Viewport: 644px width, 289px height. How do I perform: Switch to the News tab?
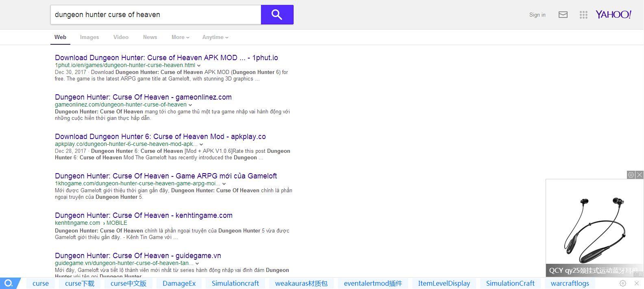(x=150, y=37)
